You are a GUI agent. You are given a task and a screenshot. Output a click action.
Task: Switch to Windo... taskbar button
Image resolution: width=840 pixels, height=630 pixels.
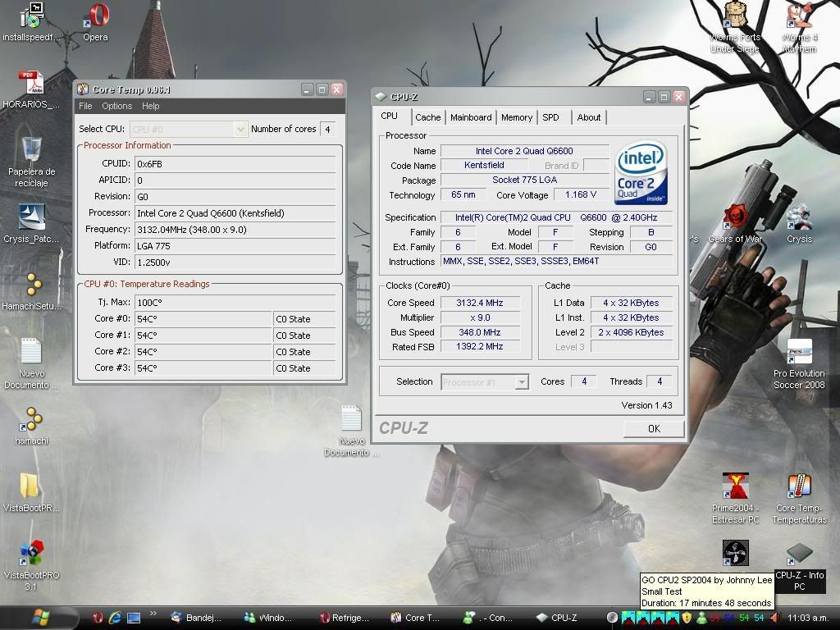point(268,618)
